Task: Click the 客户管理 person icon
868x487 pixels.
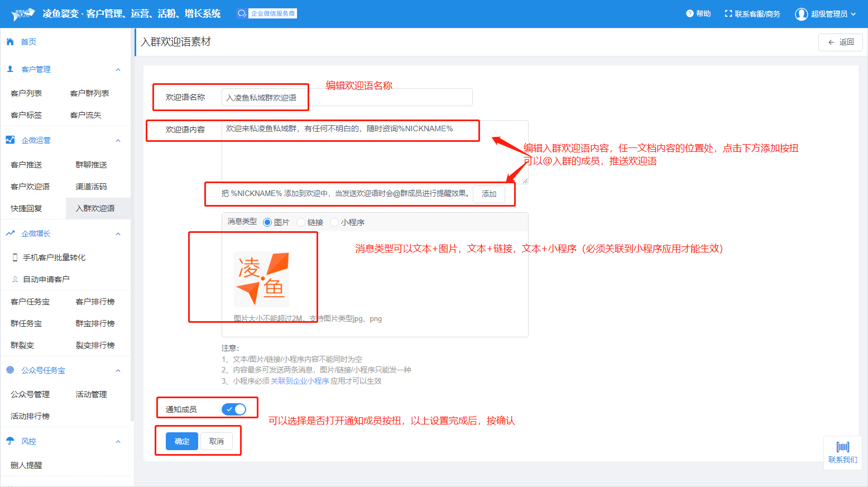Action: pos(10,69)
